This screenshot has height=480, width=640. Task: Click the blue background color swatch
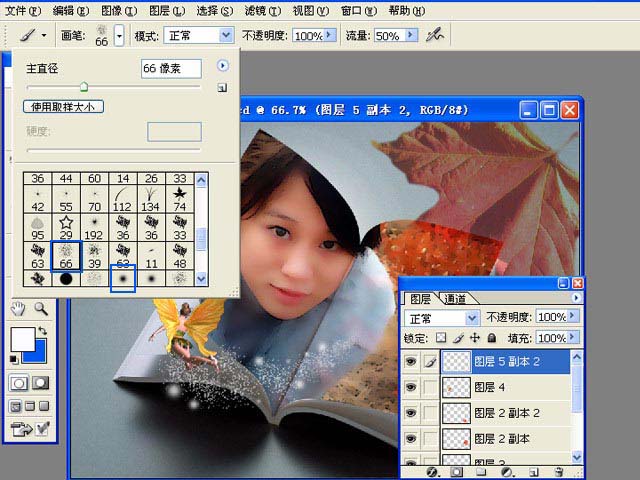pyautogui.click(x=33, y=351)
